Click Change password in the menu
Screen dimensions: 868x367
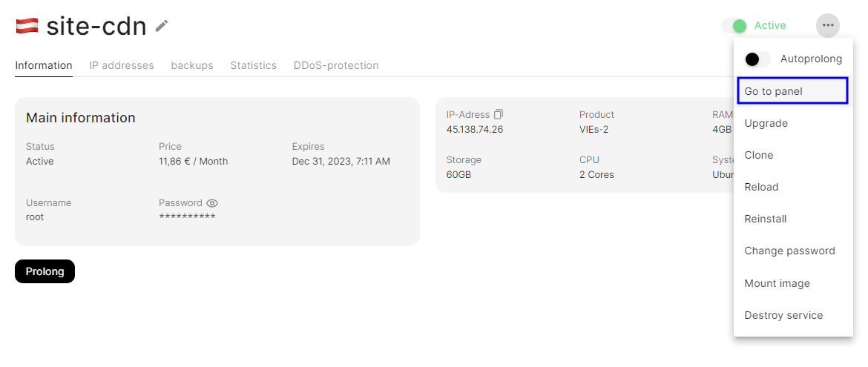tap(790, 251)
